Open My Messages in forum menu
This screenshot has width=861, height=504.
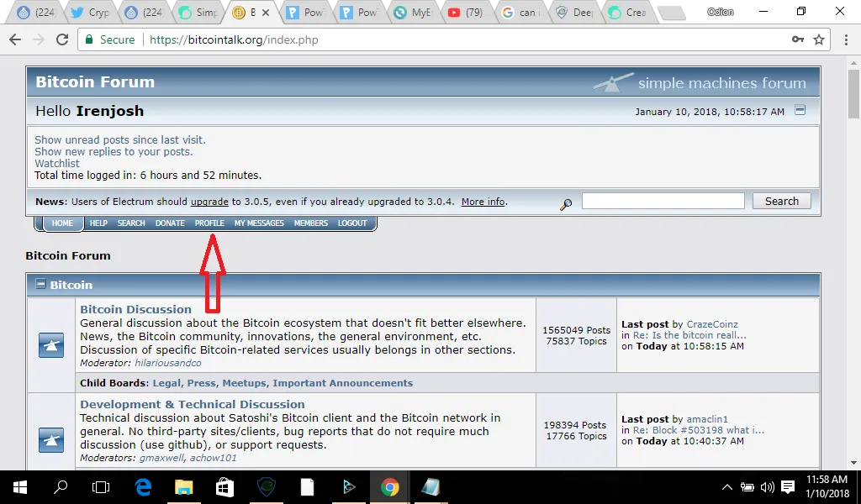[259, 223]
